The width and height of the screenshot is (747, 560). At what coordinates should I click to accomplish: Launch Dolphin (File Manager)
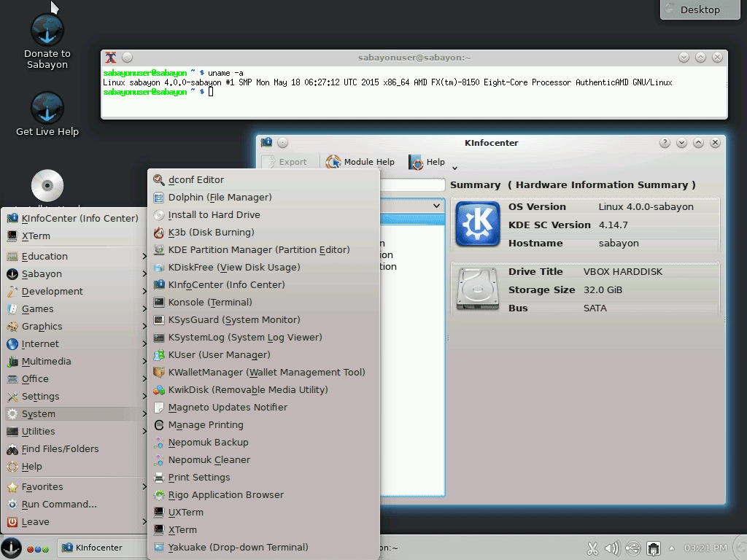pos(263,197)
